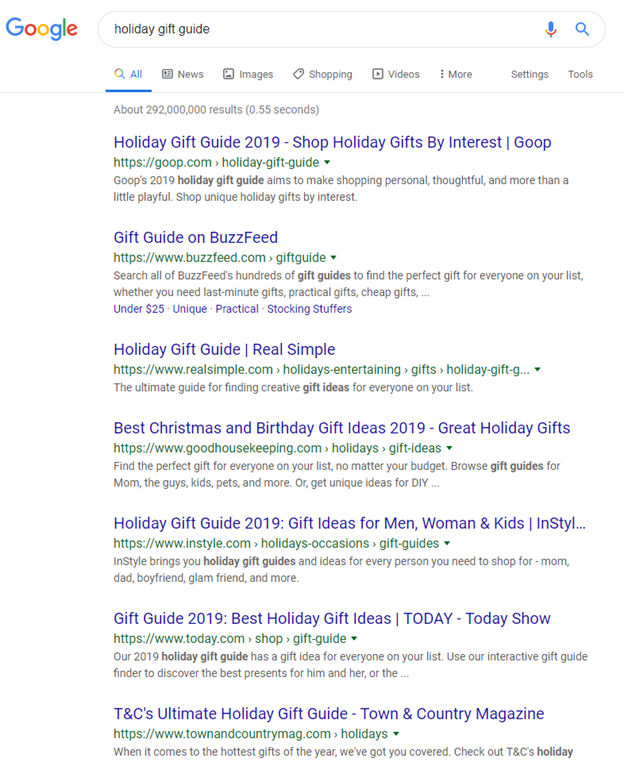
Task: Click the BuzzFeed snippet about last-minute gifts
Action: point(348,284)
